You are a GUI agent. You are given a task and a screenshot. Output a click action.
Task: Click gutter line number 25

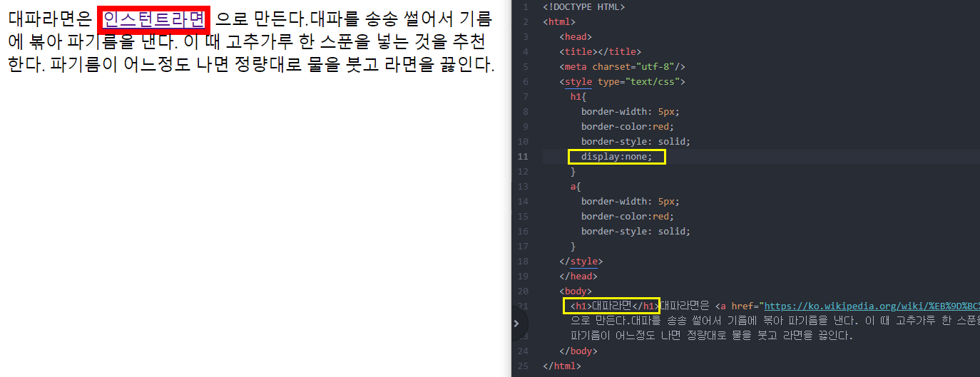(x=524, y=366)
